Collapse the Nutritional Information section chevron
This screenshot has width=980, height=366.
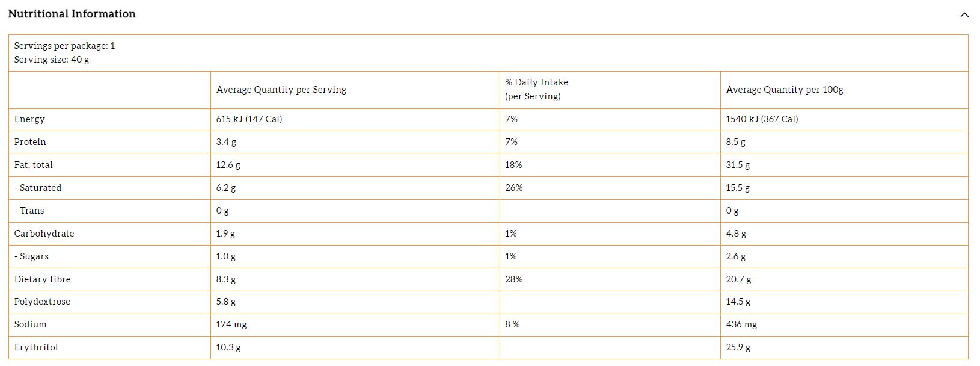(x=964, y=15)
